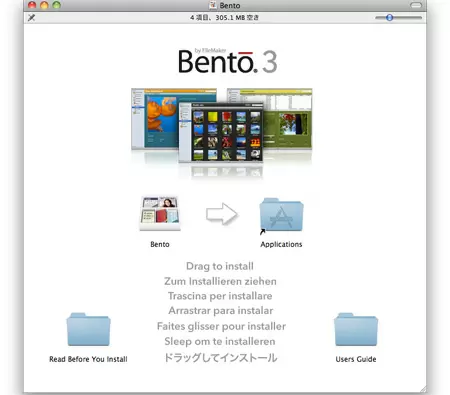Click the window resize grip corner

(423, 389)
